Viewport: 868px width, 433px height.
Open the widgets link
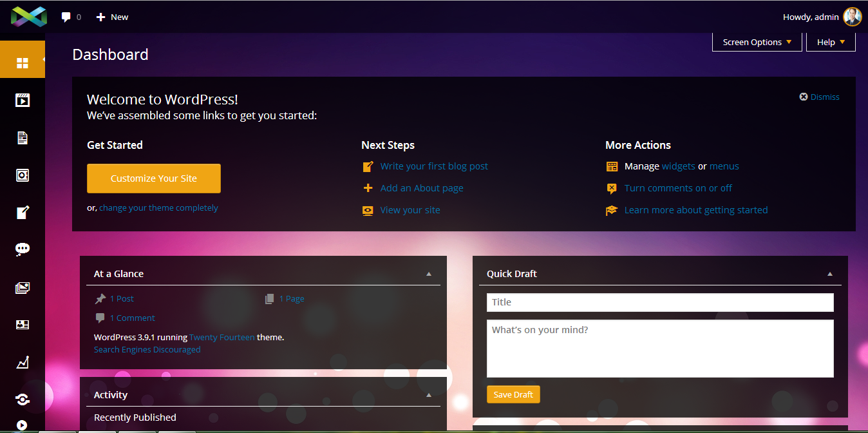coord(679,166)
